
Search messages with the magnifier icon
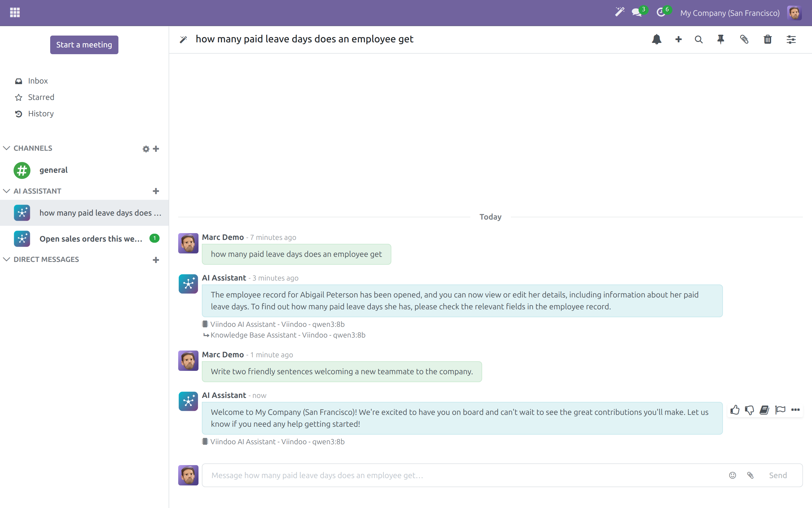point(699,39)
